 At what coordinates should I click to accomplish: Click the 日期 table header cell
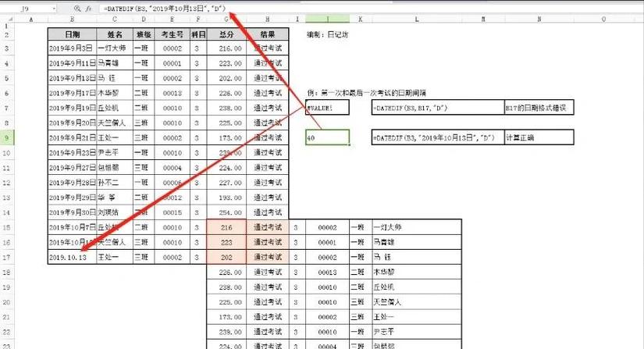pos(71,34)
